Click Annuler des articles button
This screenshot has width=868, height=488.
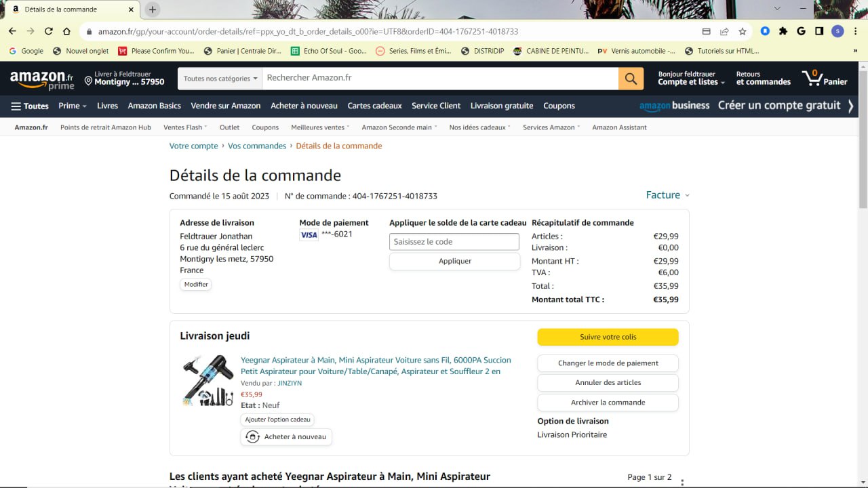click(608, 383)
